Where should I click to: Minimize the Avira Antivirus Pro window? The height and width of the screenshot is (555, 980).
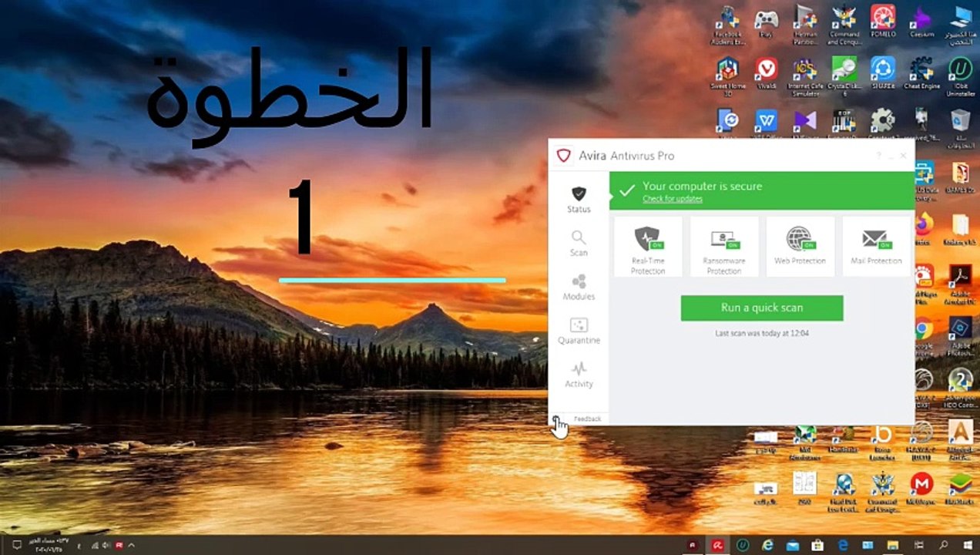(x=891, y=156)
